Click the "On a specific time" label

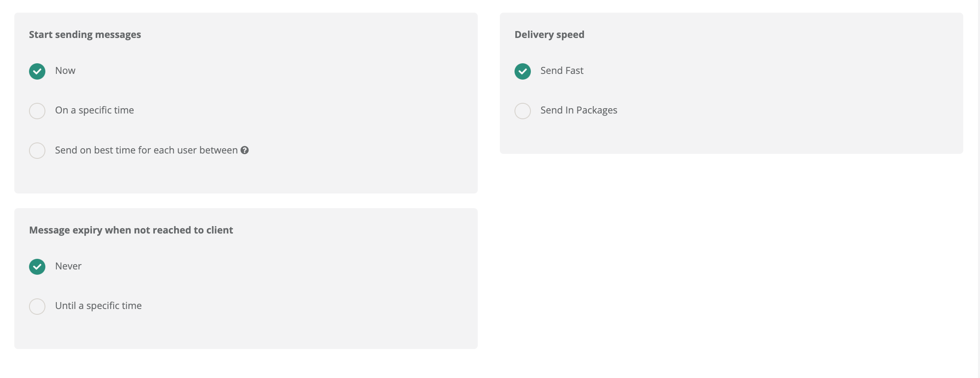click(x=94, y=110)
